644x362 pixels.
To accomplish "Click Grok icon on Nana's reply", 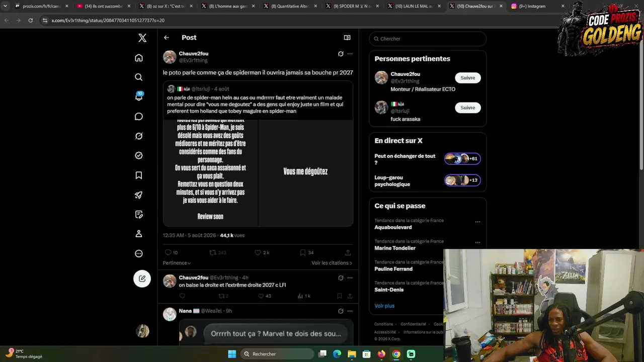I will tap(341, 311).
